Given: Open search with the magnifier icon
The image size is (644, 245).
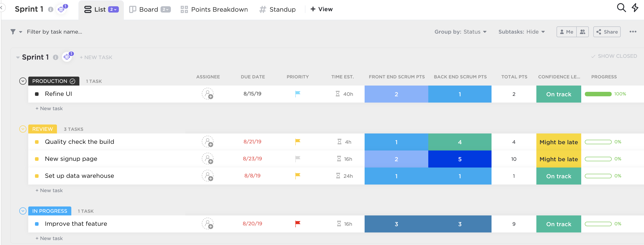Looking at the screenshot, I should click(621, 8).
